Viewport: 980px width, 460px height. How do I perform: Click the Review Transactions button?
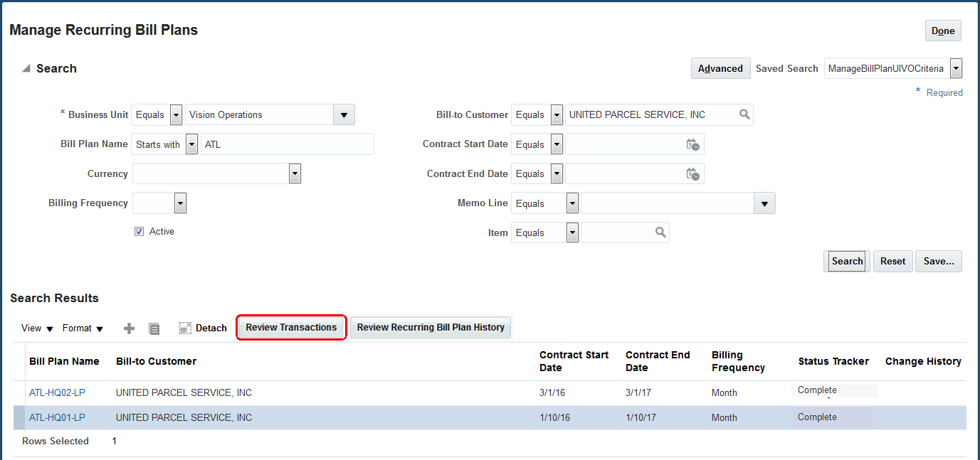click(291, 328)
